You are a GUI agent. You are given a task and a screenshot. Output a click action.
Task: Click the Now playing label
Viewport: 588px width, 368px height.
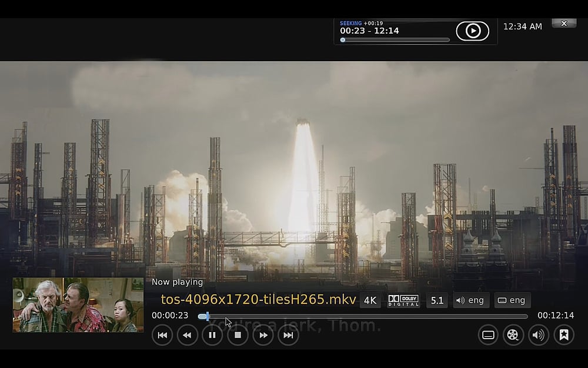(x=177, y=282)
